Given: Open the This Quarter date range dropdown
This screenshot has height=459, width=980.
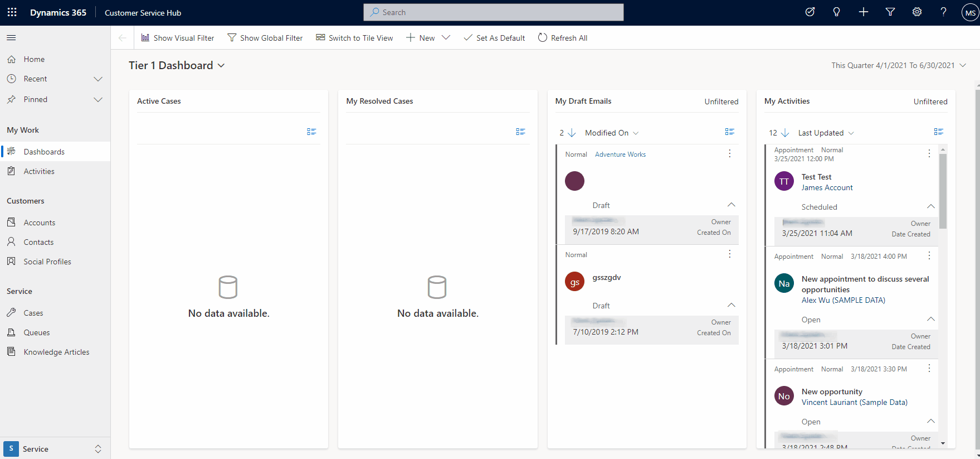Looking at the screenshot, I should tap(962, 65).
